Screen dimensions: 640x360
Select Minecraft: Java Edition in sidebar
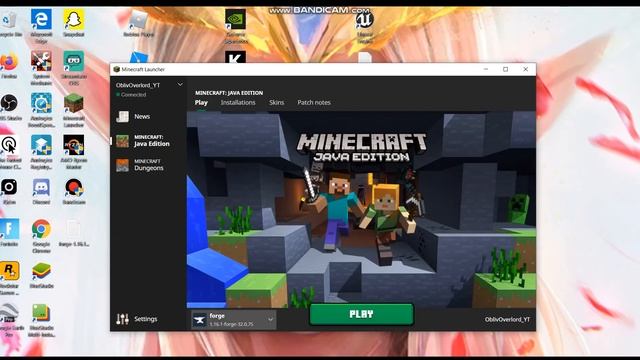149,141
